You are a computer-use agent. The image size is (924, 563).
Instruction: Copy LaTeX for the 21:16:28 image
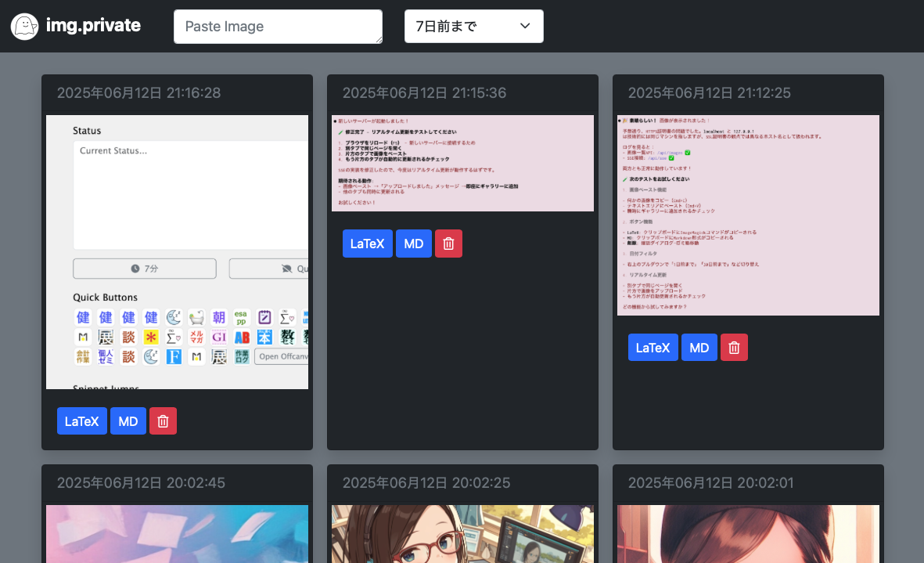coord(82,421)
